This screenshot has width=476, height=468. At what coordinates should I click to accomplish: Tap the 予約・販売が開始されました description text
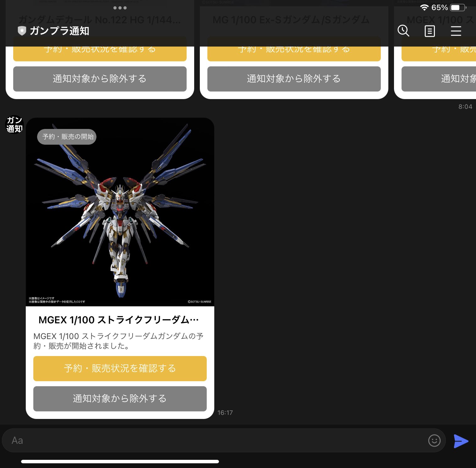[x=119, y=341]
